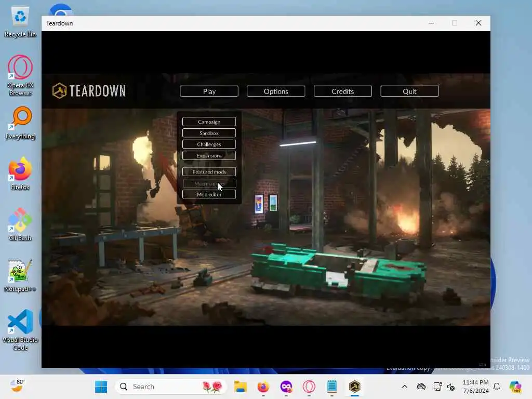
Task: Open the Windows Start menu
Action: [101, 387]
